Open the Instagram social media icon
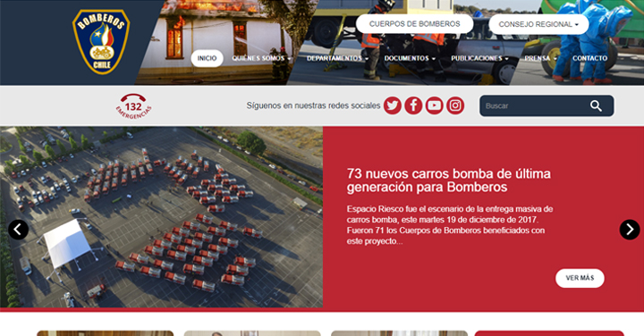 455,105
